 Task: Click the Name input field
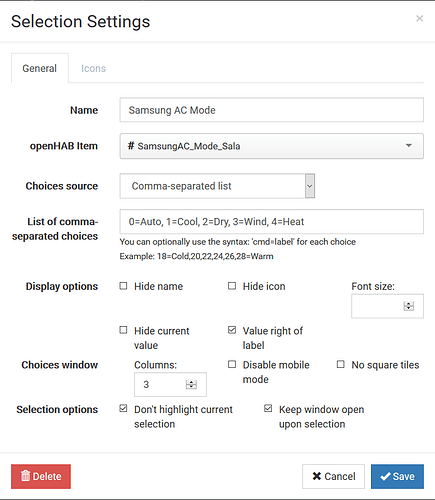(x=272, y=110)
